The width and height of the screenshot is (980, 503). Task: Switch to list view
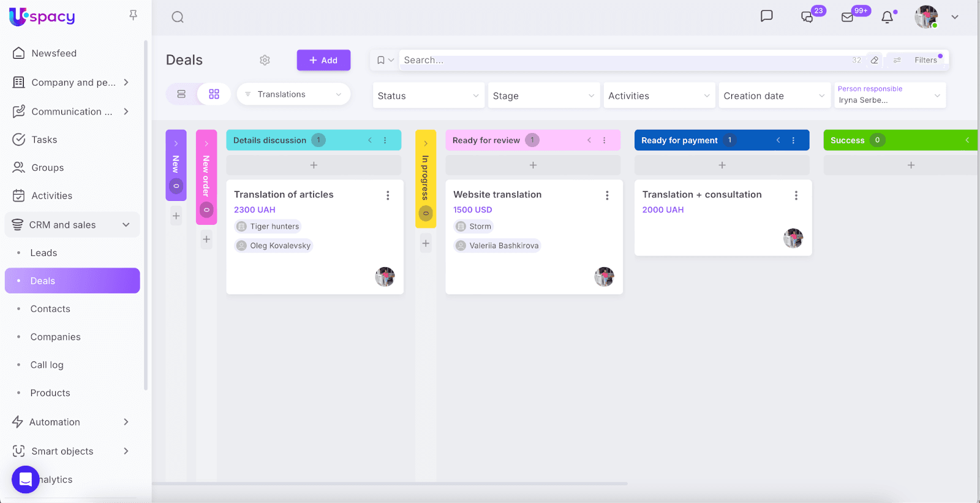181,94
